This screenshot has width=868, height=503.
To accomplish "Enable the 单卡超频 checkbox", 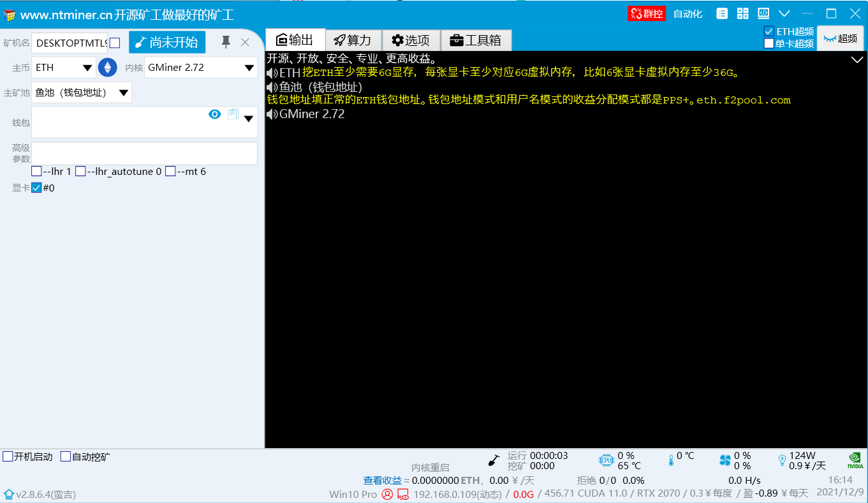I will (769, 43).
